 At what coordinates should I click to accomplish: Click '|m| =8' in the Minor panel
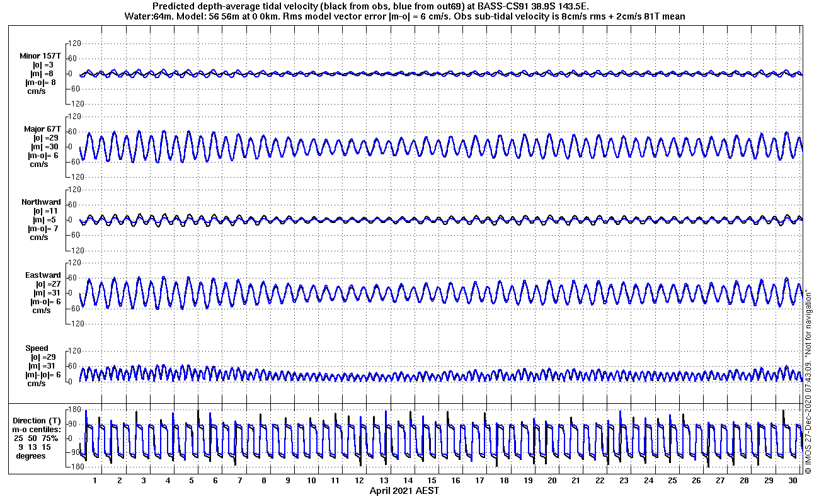43,74
